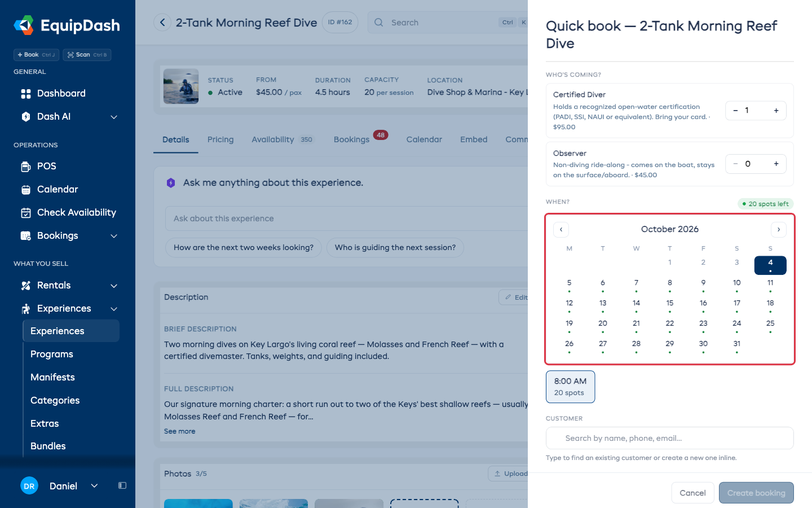Open the Check Availability icon
Screen dimensions: 812x508
tap(26, 213)
